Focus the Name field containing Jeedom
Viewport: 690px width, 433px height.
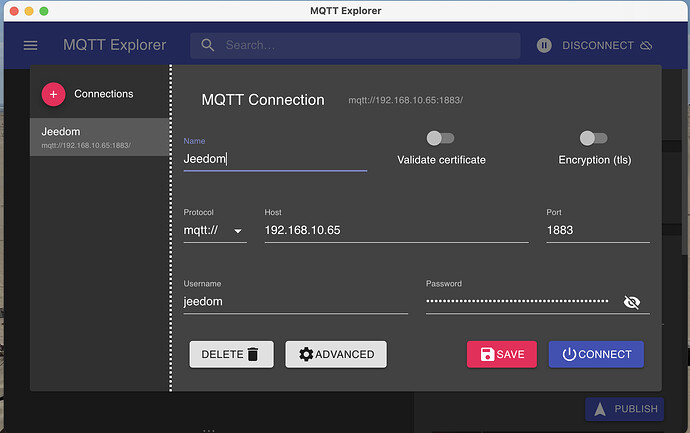(x=275, y=159)
